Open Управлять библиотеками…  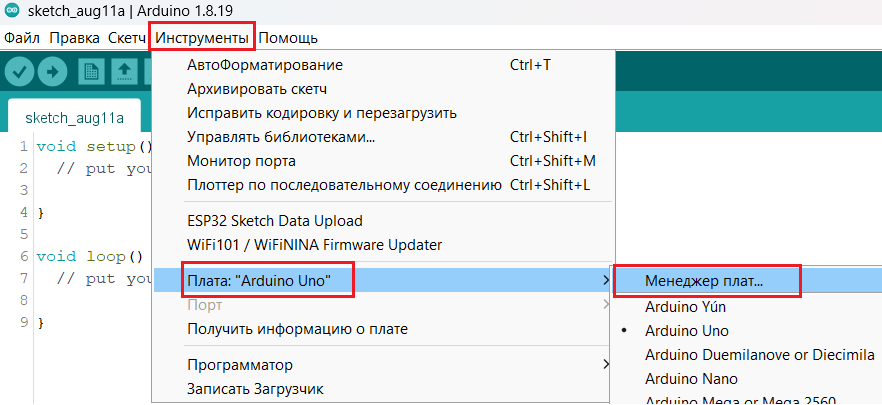(385, 137)
